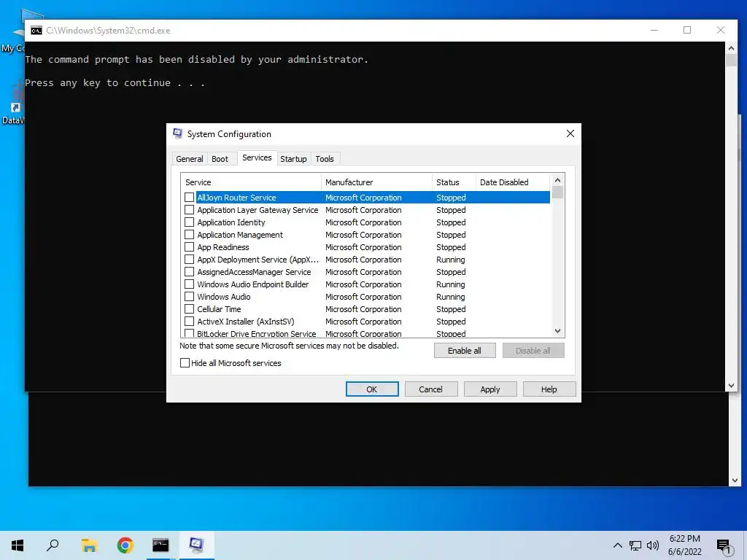Click services list scroll down arrow

557,331
